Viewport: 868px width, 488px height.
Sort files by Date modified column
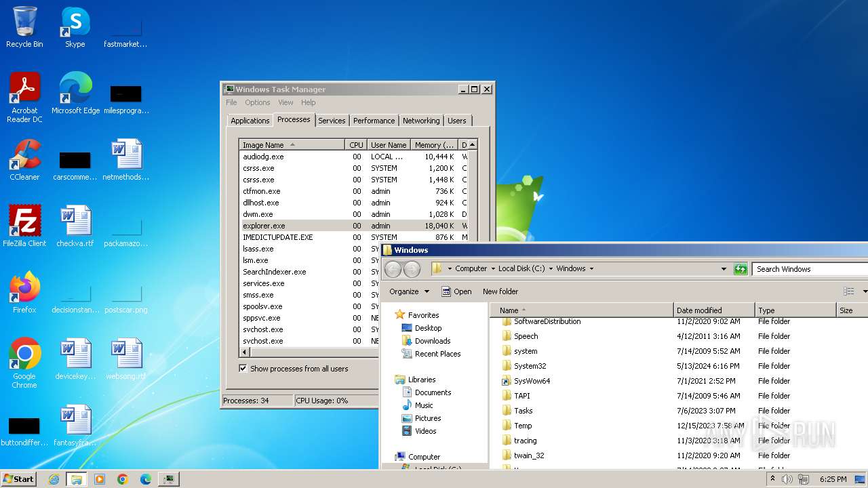click(x=713, y=310)
